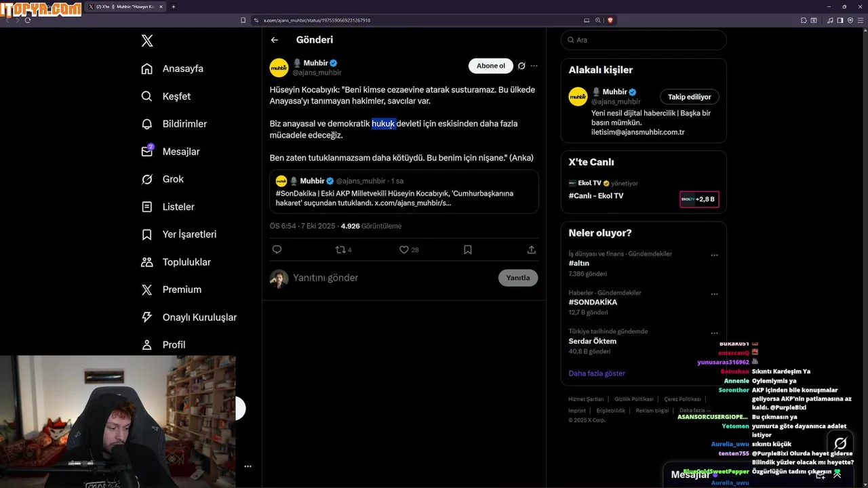Click Daha fazla göster link
The image size is (868, 488).
(597, 373)
